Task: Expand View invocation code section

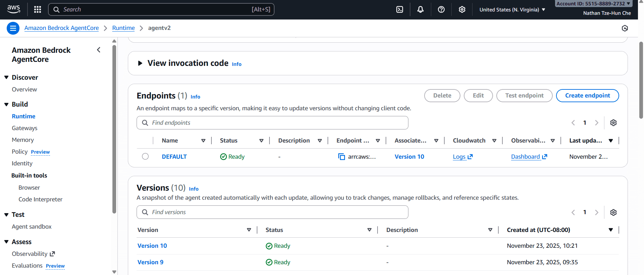Action: coord(140,63)
